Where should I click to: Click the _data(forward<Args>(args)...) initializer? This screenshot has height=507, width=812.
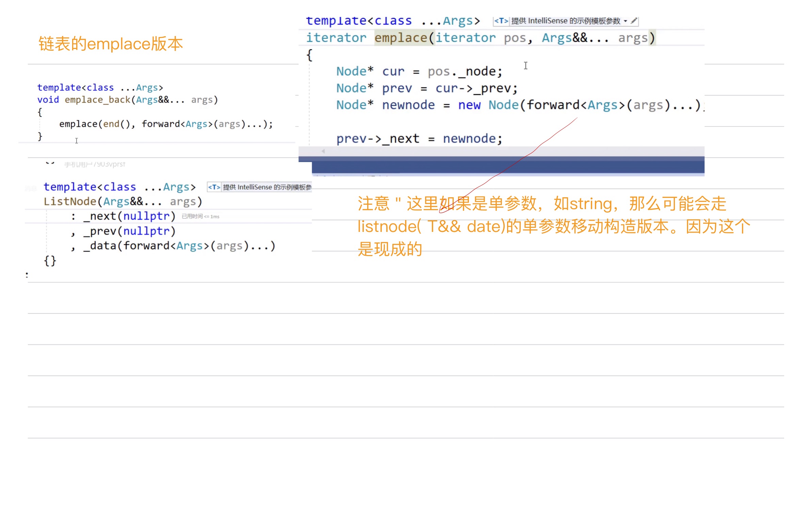tap(179, 246)
